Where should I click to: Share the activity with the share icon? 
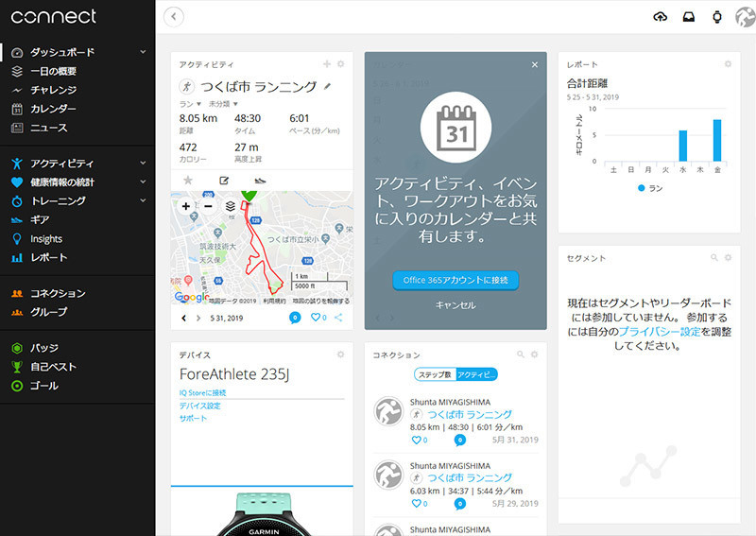click(338, 317)
